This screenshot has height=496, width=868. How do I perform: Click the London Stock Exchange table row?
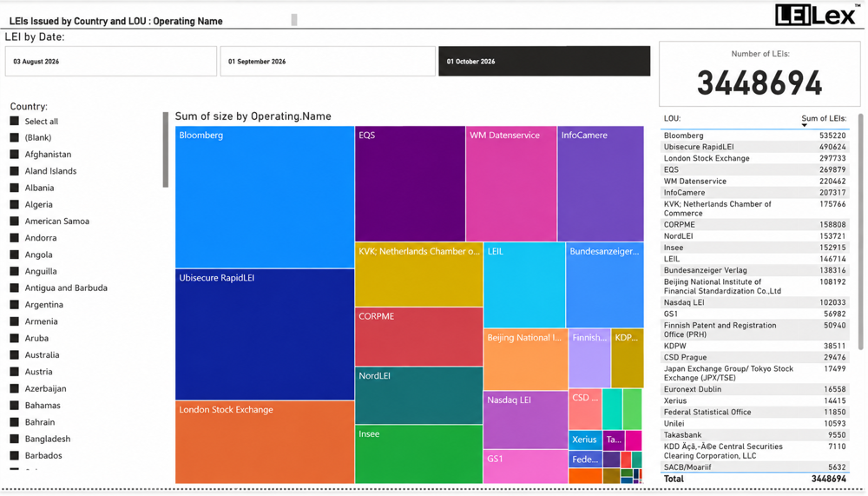(x=754, y=158)
